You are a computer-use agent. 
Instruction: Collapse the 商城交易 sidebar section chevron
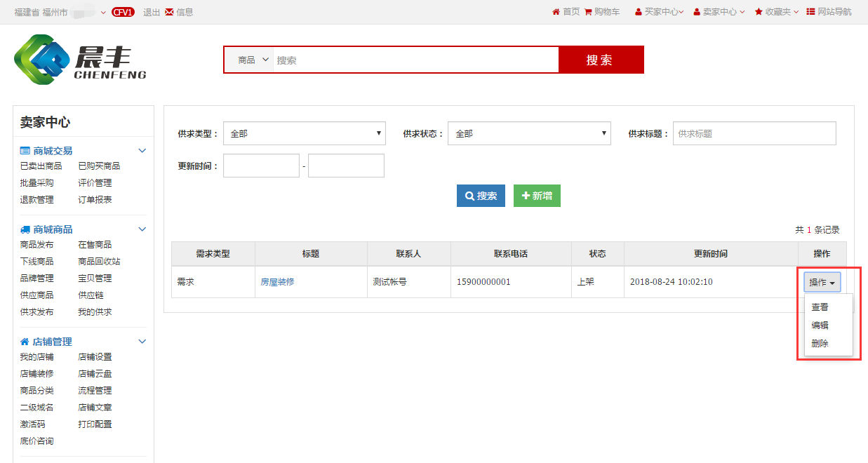[142, 151]
